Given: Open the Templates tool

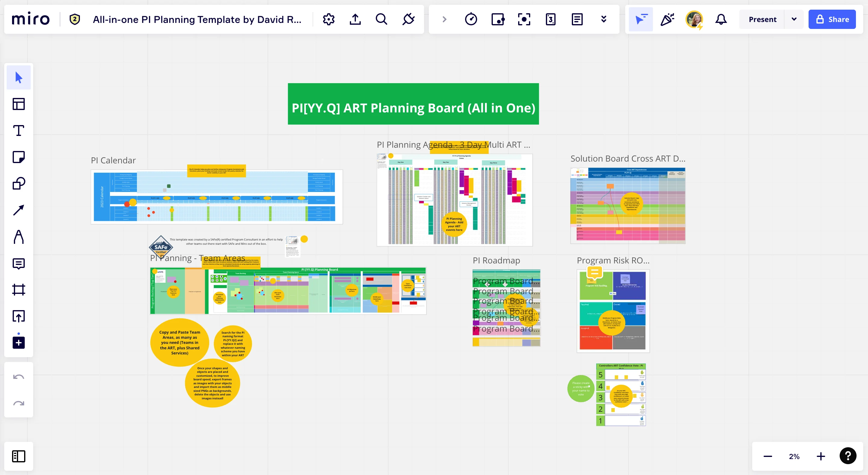Looking at the screenshot, I should tap(18, 104).
